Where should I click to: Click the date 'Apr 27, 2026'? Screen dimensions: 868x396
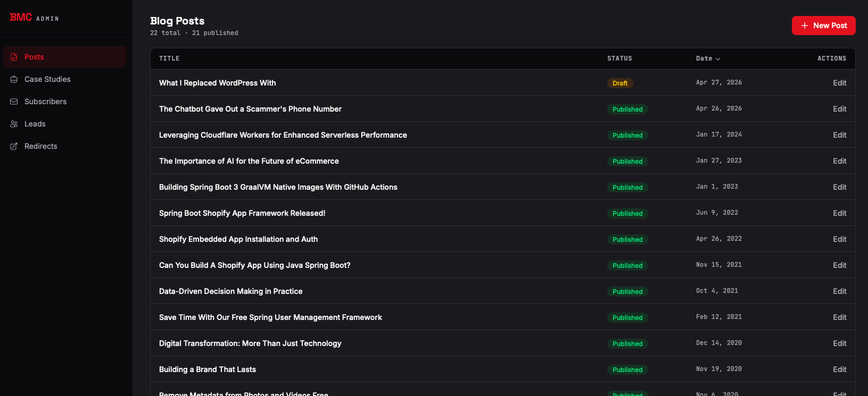718,82
